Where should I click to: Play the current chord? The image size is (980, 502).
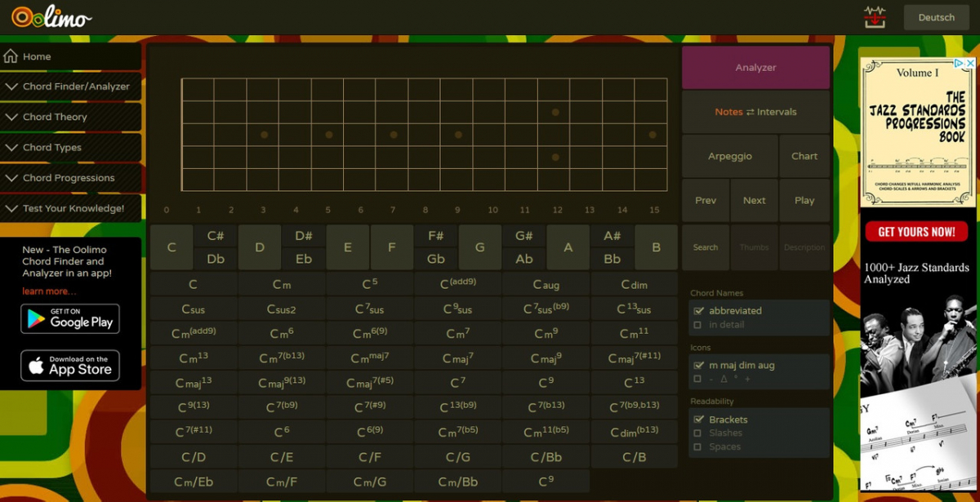[804, 201]
